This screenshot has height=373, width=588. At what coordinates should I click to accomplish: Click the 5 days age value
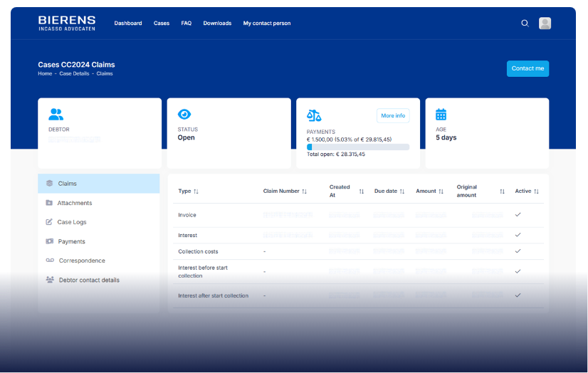tap(446, 137)
